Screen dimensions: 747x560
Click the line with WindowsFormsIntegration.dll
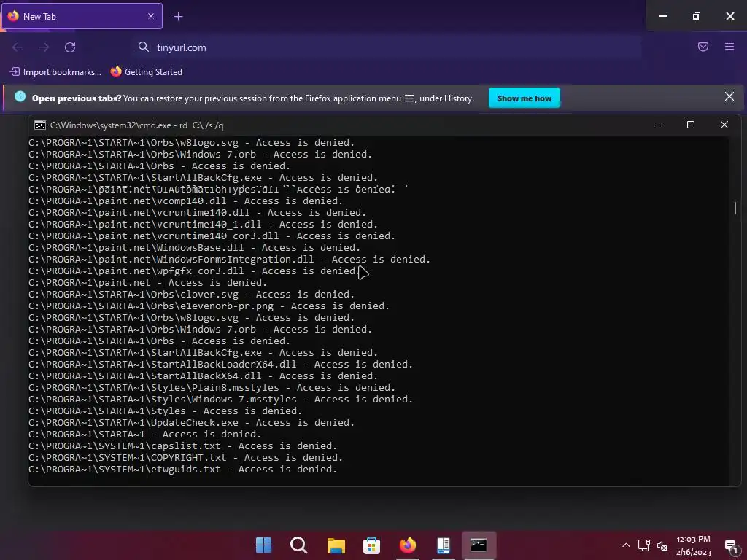pyautogui.click(x=229, y=259)
